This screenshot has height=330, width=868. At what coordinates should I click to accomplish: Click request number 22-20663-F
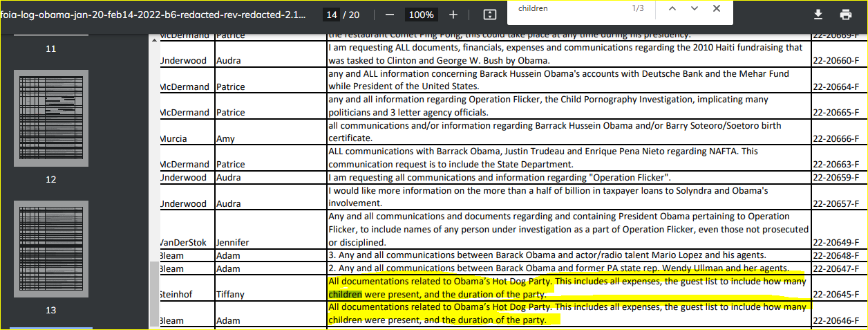point(838,164)
